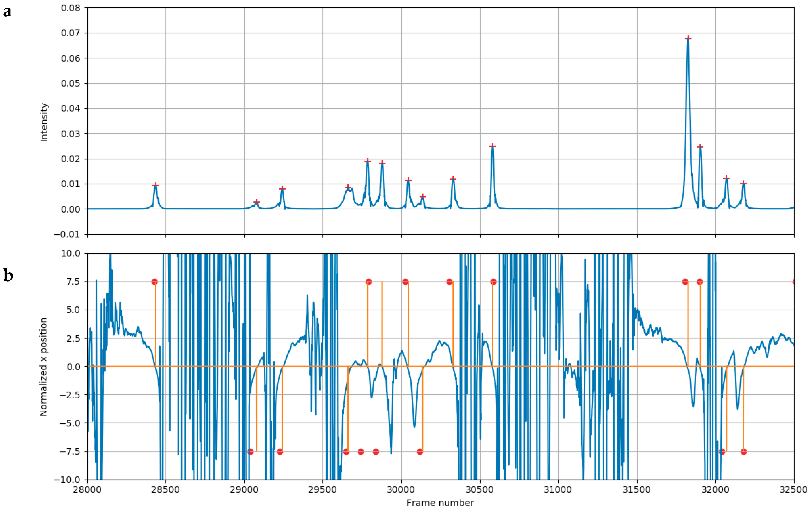Viewport: 812px width, 512px height.
Task: Click the 'Normalized x position' axis title
Action: (44, 366)
